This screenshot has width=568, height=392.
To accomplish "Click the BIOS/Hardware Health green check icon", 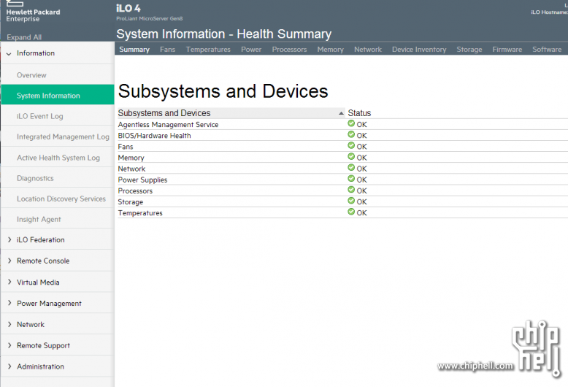I will coord(351,134).
